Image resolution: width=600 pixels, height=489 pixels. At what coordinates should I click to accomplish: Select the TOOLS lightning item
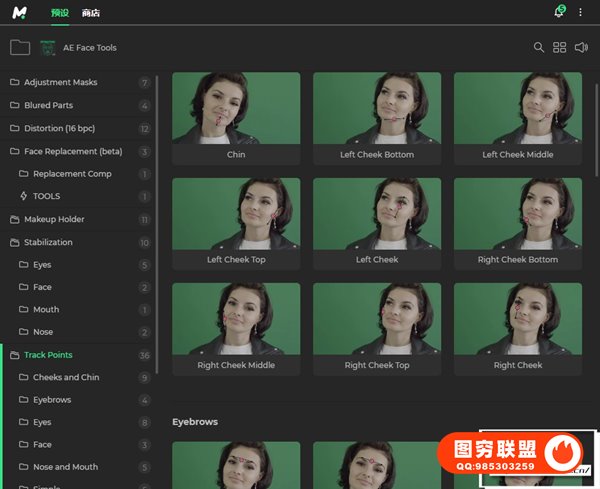[46, 196]
